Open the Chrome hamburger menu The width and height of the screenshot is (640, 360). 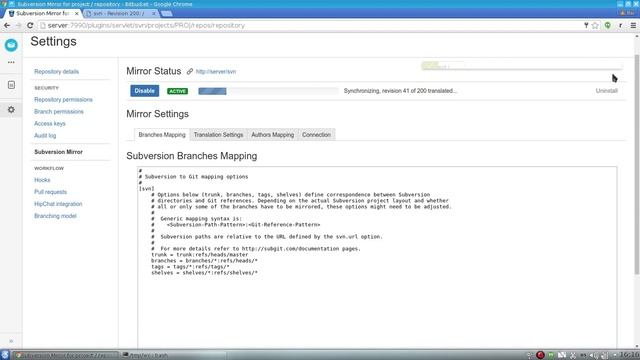[633, 25]
